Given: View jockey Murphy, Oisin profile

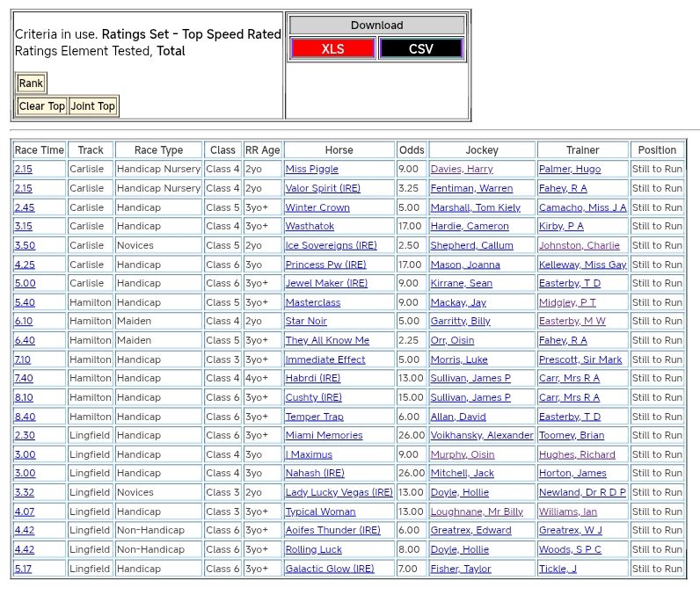Looking at the screenshot, I should (463, 454).
